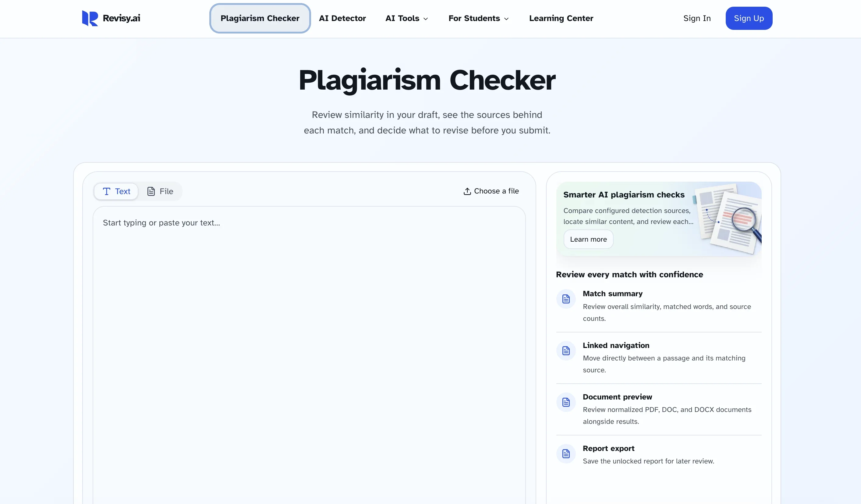Click 'Save the unlocked report for later review.'
The width and height of the screenshot is (861, 504).
648,461
